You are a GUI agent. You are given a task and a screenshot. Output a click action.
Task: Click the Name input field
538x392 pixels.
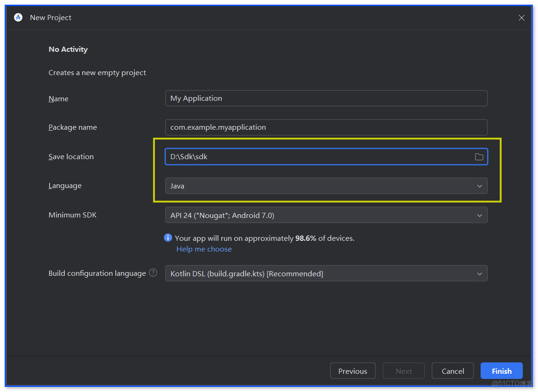(327, 98)
